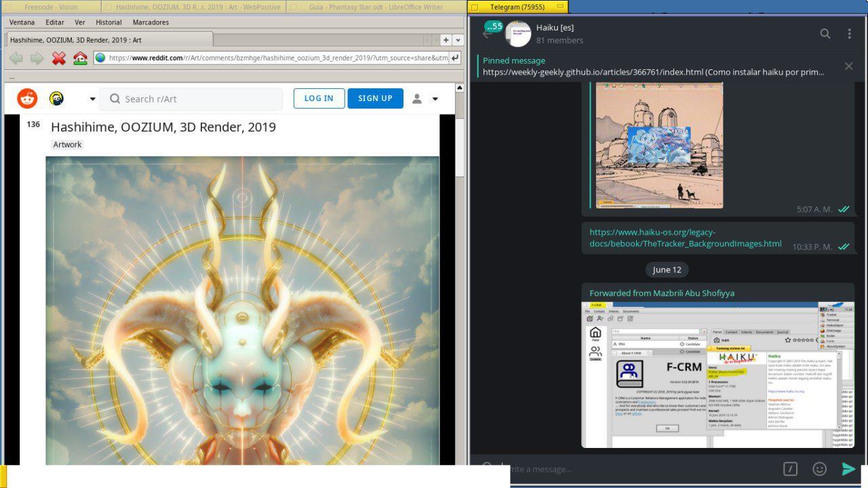Click the June 12 date badge
The image size is (868, 488).
click(x=667, y=269)
